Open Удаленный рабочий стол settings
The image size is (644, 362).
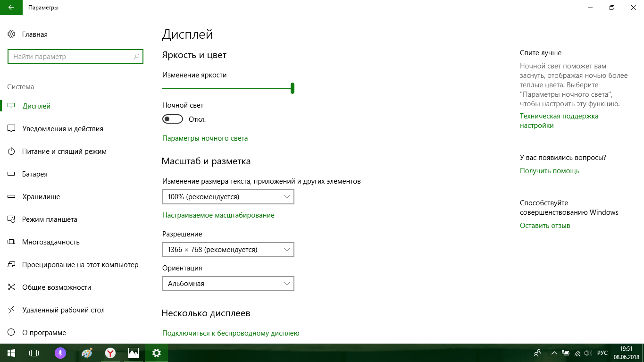(63, 310)
